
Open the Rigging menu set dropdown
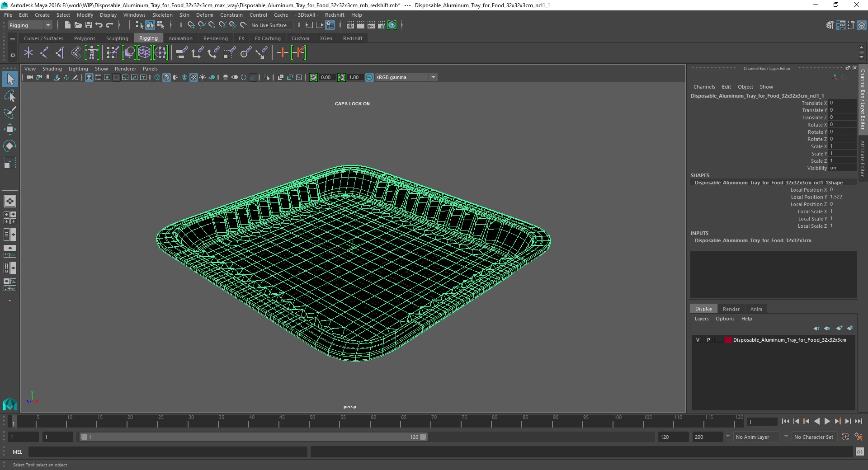(x=30, y=25)
